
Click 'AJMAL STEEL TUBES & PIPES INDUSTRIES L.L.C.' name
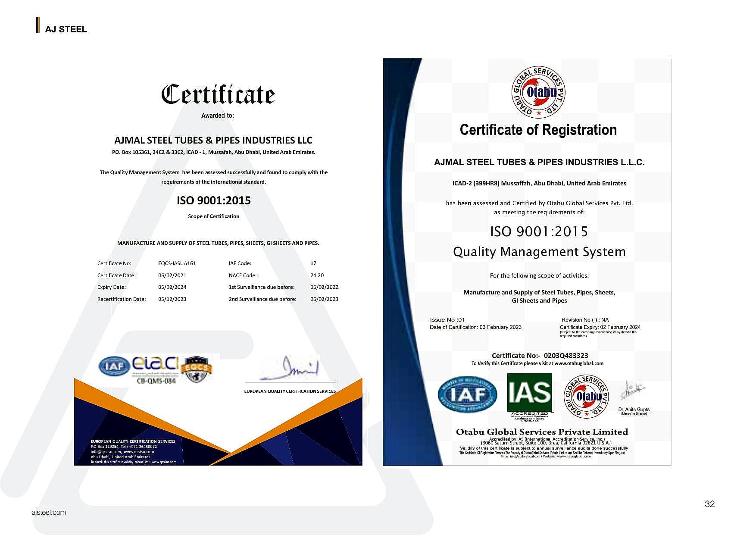point(539,162)
